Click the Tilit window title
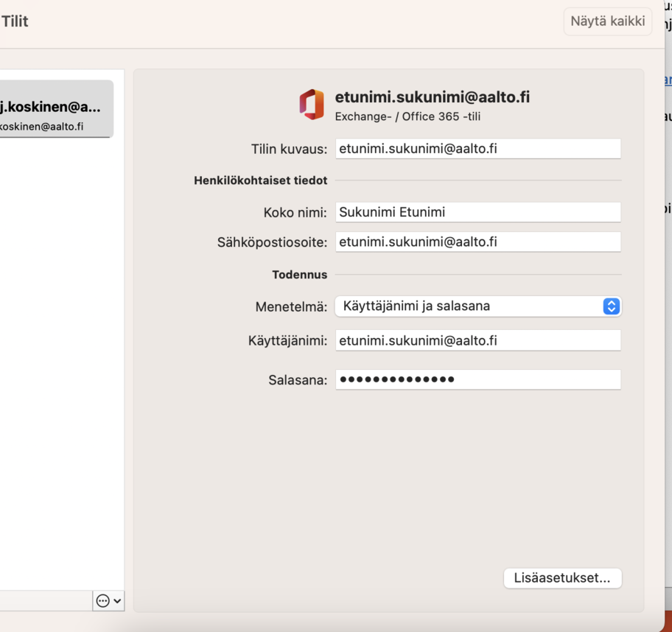This screenshot has height=632, width=672. 15,21
